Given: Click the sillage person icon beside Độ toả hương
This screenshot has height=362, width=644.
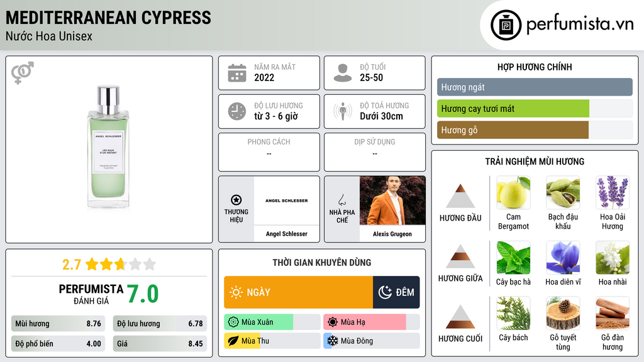Looking at the screenshot, I should (x=343, y=111).
